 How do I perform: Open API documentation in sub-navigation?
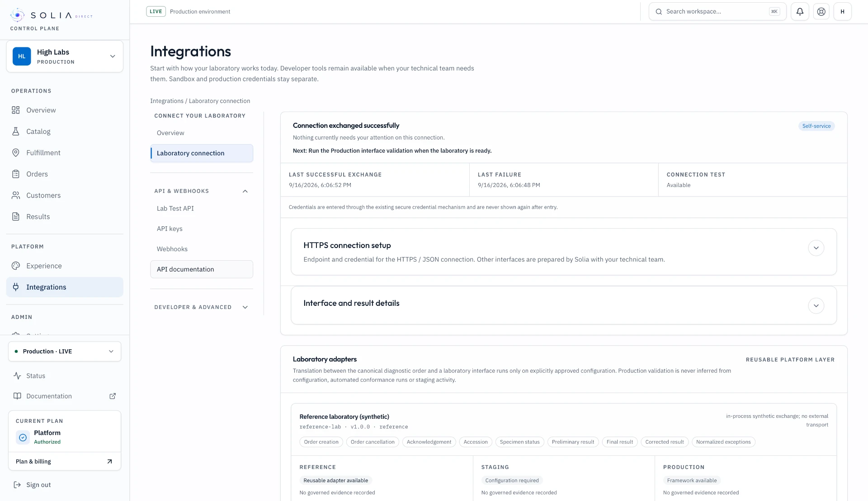click(202, 269)
